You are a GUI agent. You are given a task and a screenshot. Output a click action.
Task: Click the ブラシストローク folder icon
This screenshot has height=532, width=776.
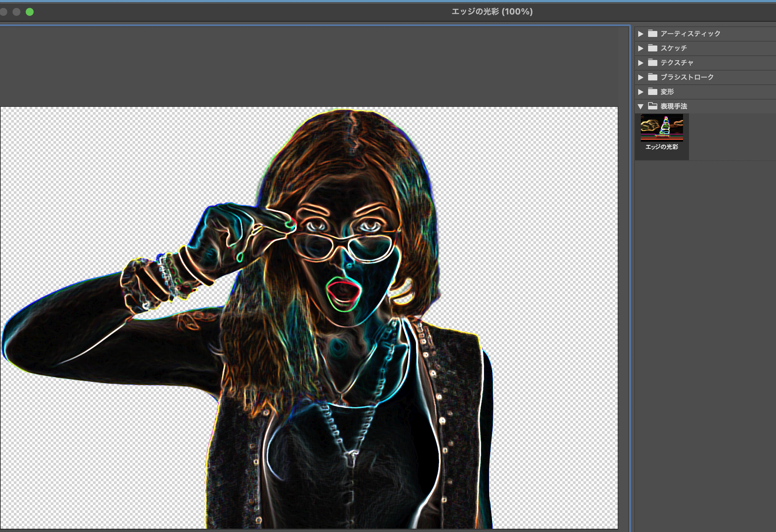click(x=652, y=77)
